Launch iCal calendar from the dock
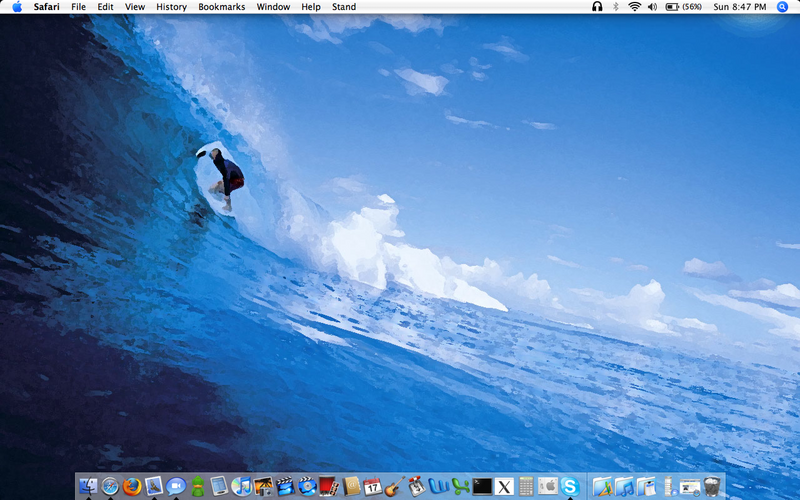 click(x=372, y=487)
